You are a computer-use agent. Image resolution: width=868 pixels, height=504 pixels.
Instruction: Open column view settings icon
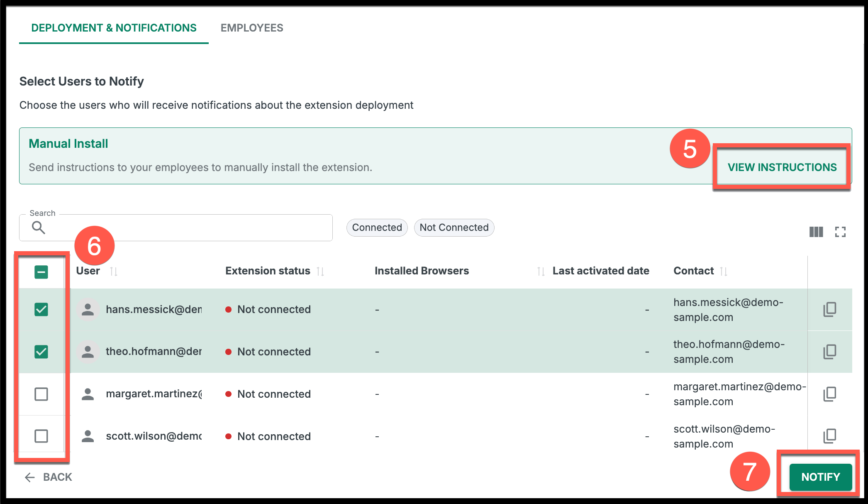click(816, 232)
